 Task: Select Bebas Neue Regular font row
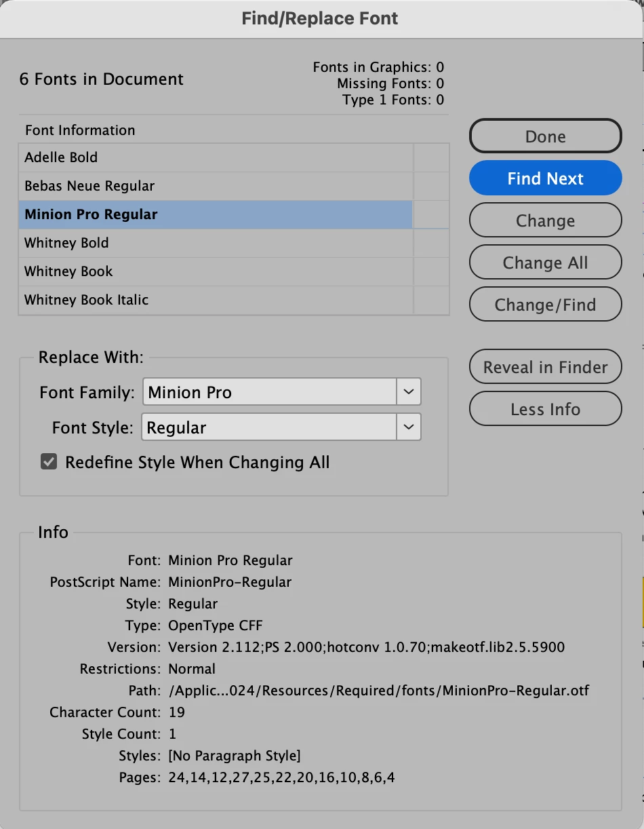pyautogui.click(x=234, y=186)
